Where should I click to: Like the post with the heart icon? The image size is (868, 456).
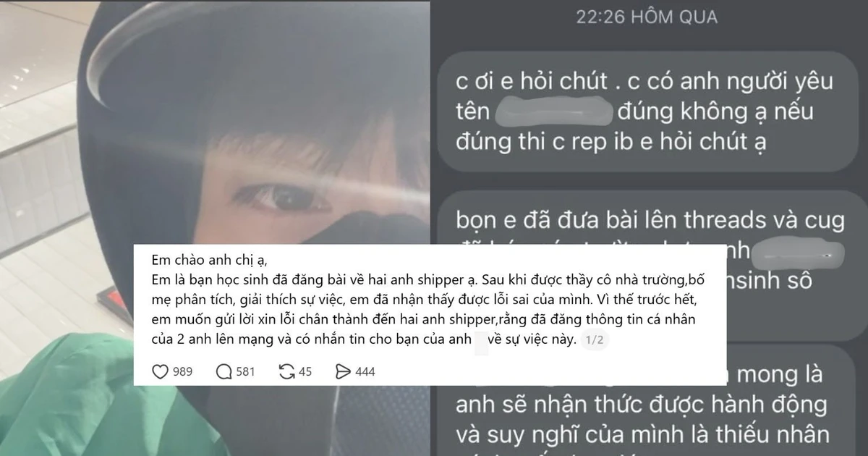click(x=160, y=371)
